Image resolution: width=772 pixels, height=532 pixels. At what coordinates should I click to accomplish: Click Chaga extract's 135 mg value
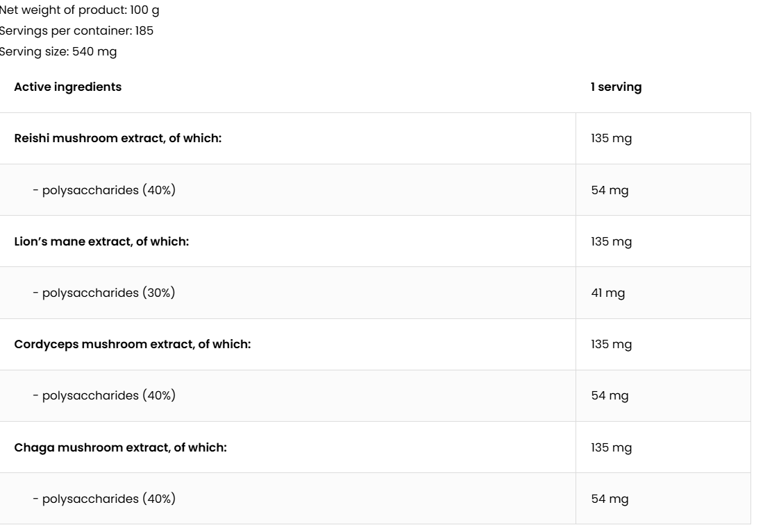(x=611, y=447)
